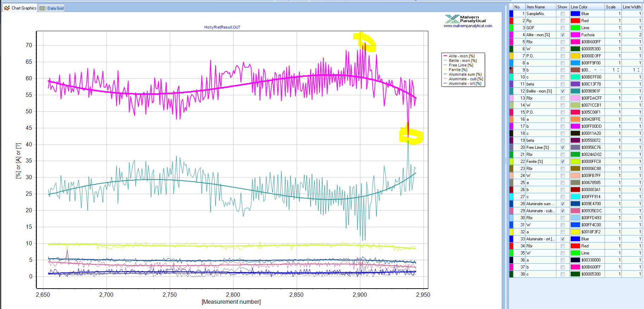Click Belite - mon.[%] in the chart legend

[x=463, y=61]
